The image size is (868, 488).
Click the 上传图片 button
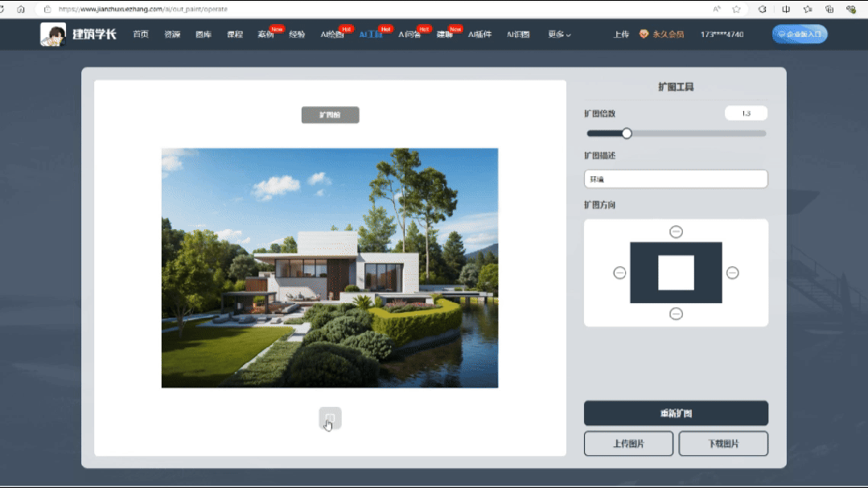(x=628, y=444)
